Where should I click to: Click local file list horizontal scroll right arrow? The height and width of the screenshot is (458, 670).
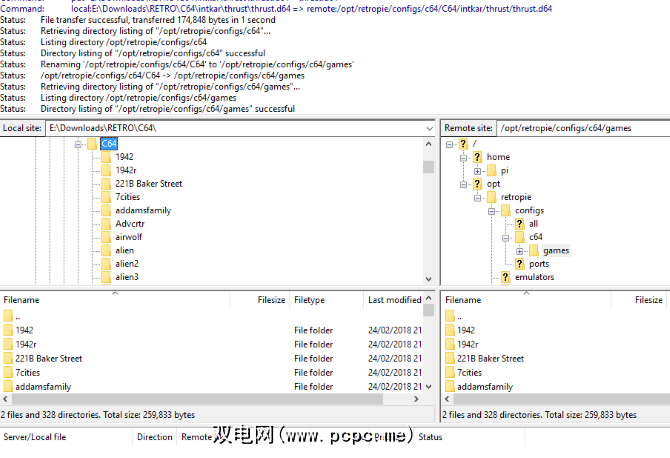[416, 399]
